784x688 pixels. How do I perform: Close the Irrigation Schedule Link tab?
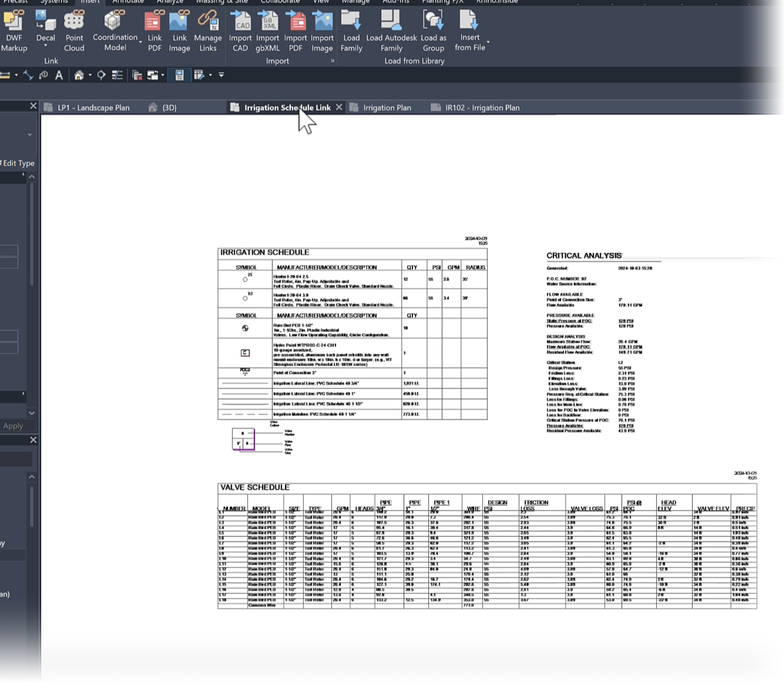tap(339, 107)
